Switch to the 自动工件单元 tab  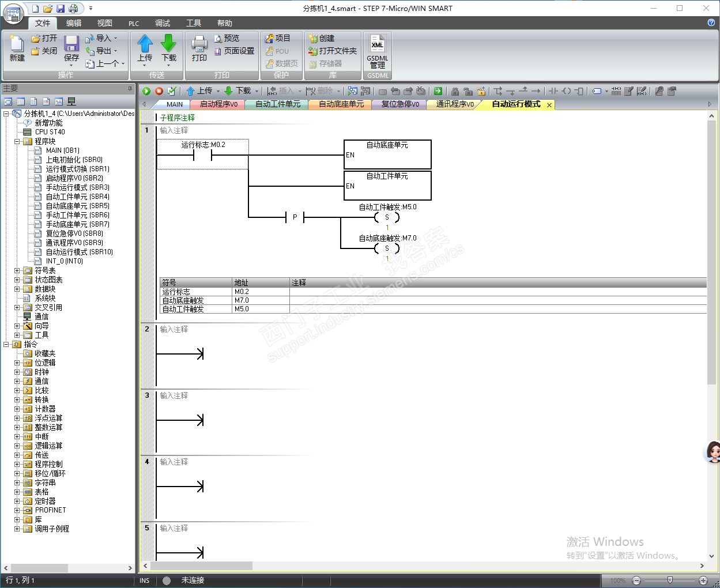point(278,104)
